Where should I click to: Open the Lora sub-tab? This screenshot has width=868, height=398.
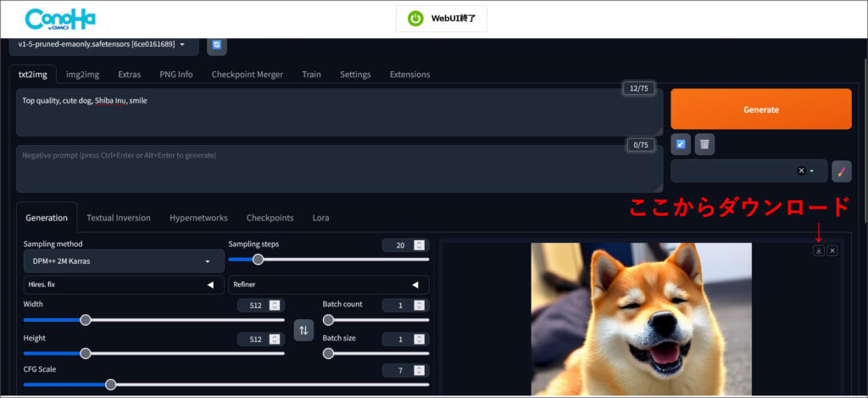click(x=320, y=218)
